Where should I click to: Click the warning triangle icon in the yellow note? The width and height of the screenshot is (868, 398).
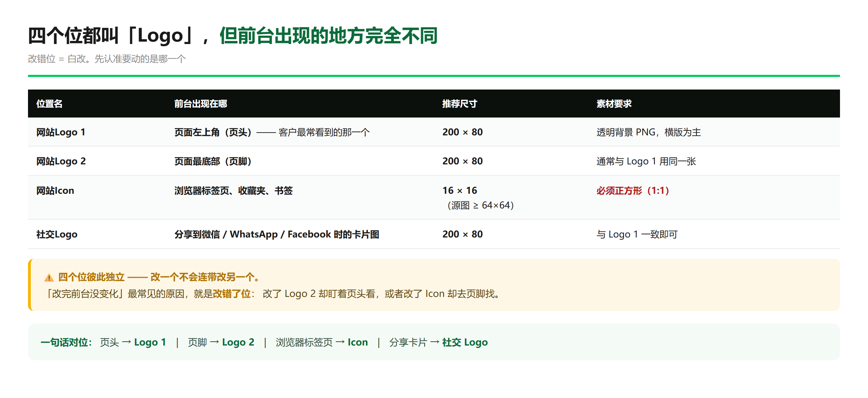tap(49, 278)
